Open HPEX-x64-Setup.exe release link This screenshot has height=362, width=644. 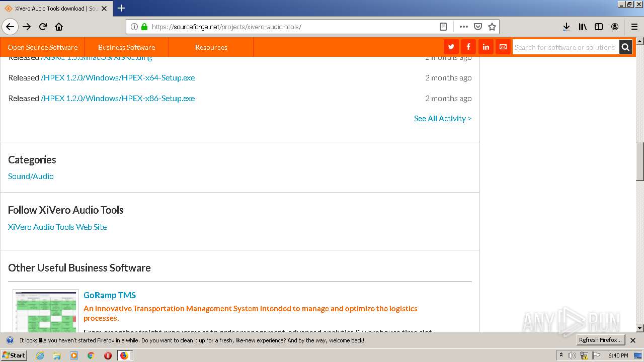[118, 77]
